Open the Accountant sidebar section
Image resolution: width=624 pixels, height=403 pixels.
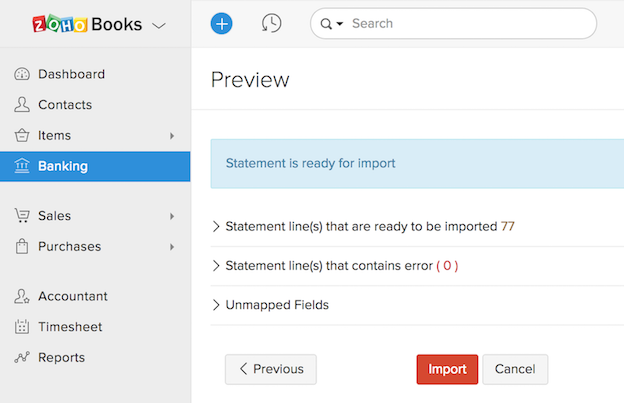(72, 297)
